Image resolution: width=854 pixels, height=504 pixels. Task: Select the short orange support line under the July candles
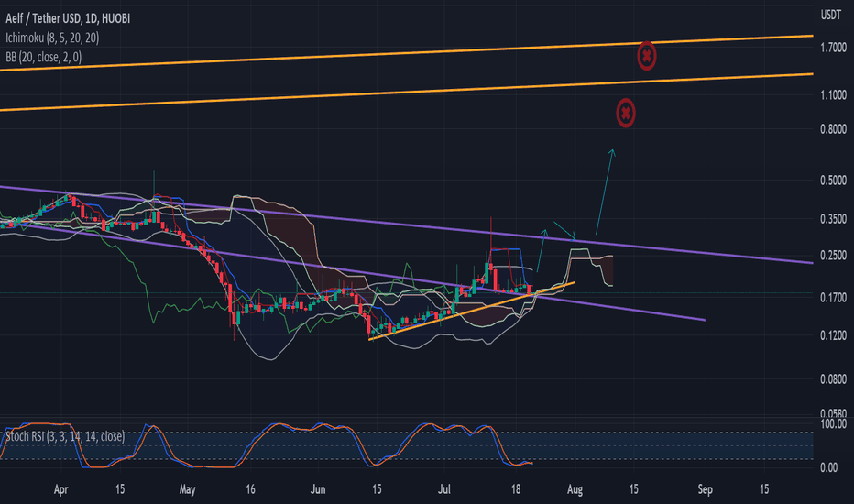472,312
